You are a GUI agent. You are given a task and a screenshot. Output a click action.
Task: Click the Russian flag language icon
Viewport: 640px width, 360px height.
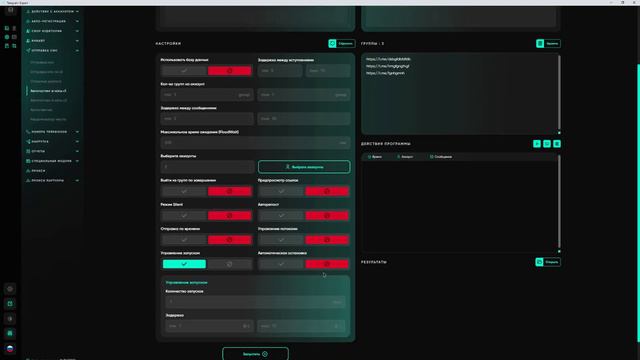point(10,348)
